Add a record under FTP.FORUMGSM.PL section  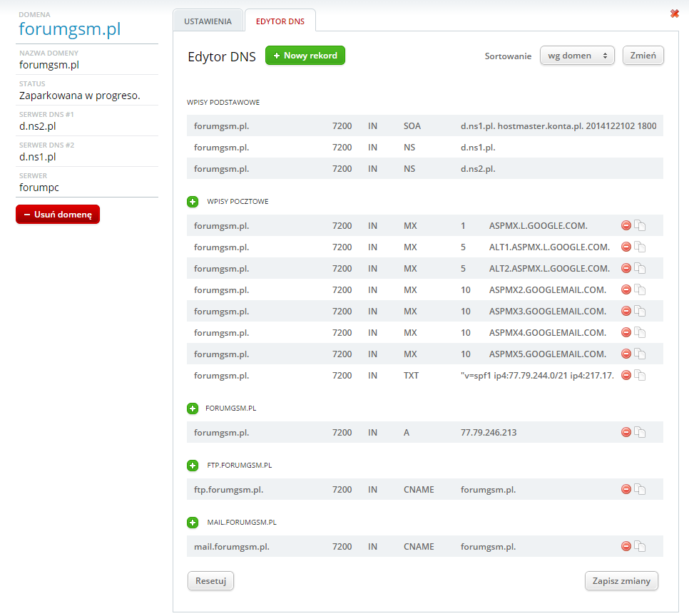tap(193, 466)
